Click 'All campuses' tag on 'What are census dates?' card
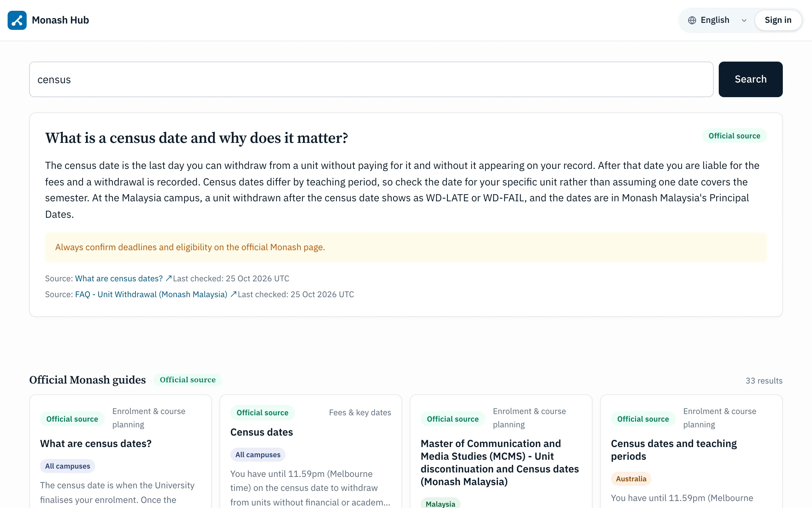 click(x=68, y=466)
